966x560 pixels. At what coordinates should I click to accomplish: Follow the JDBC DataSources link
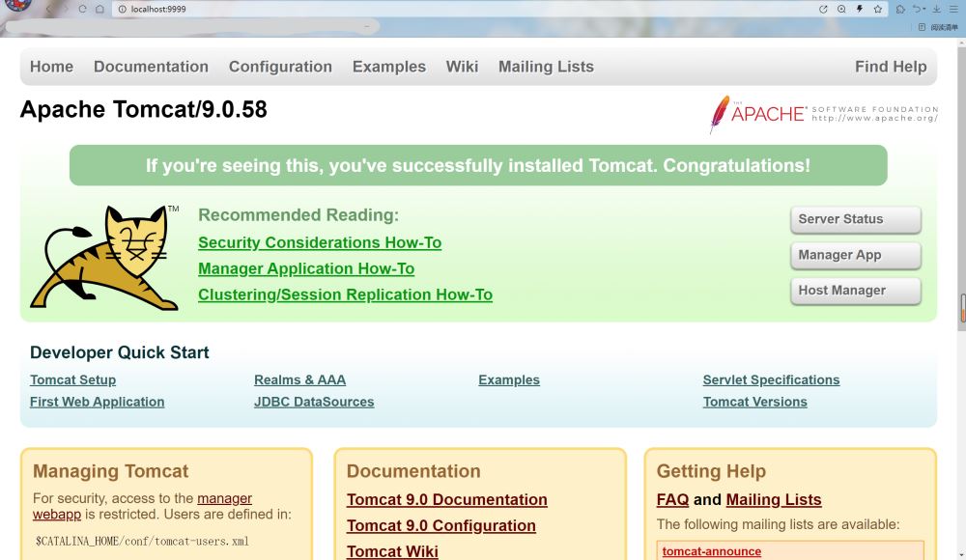pos(314,402)
